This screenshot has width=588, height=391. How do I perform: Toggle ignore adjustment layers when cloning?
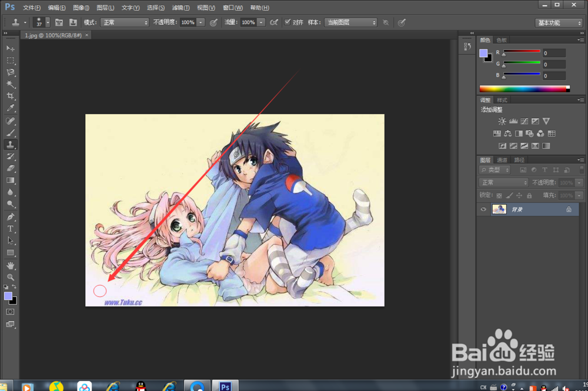tap(386, 22)
